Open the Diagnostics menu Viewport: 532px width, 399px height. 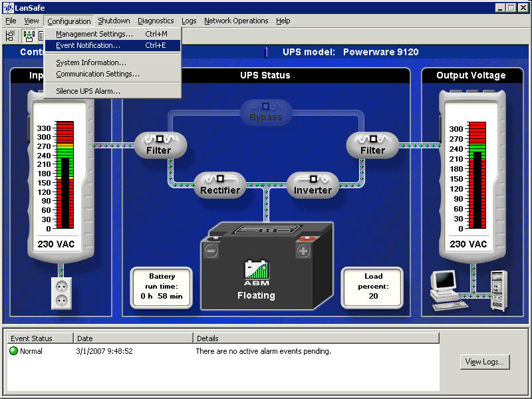pos(156,21)
